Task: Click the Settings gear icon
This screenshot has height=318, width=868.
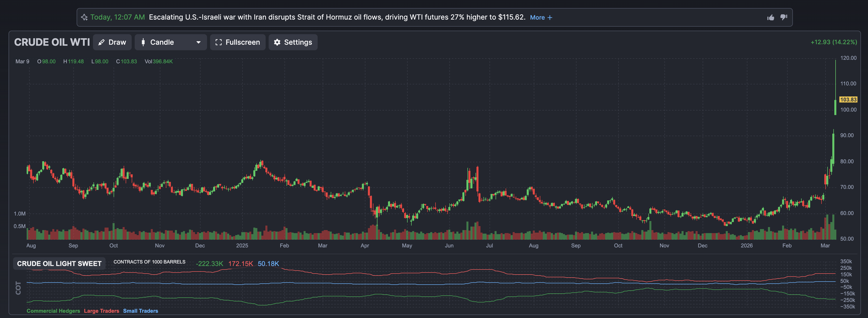Action: (277, 42)
